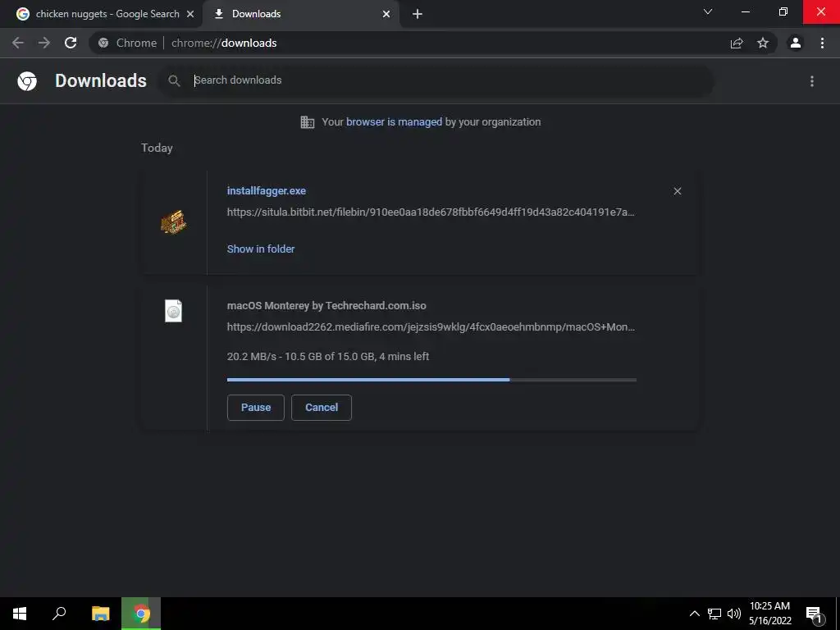Show installfagger.exe in folder
This screenshot has height=630, width=840.
click(x=261, y=249)
